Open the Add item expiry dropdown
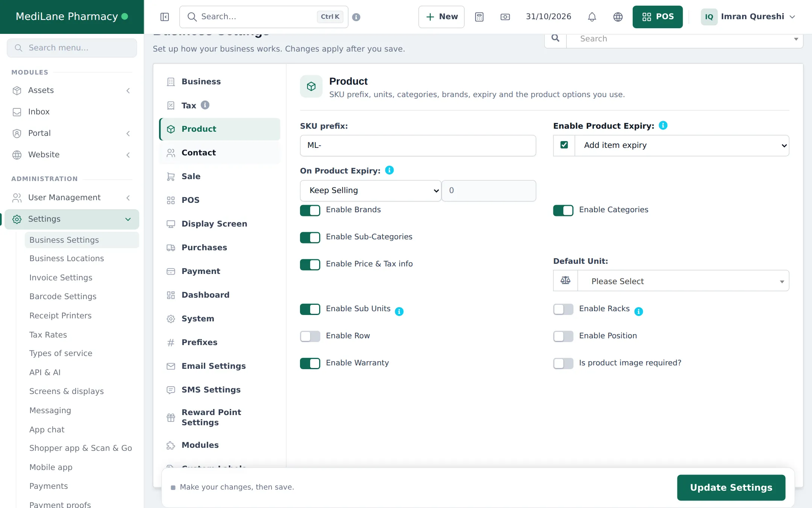Screen dimensions: 812x508 pos(682,146)
